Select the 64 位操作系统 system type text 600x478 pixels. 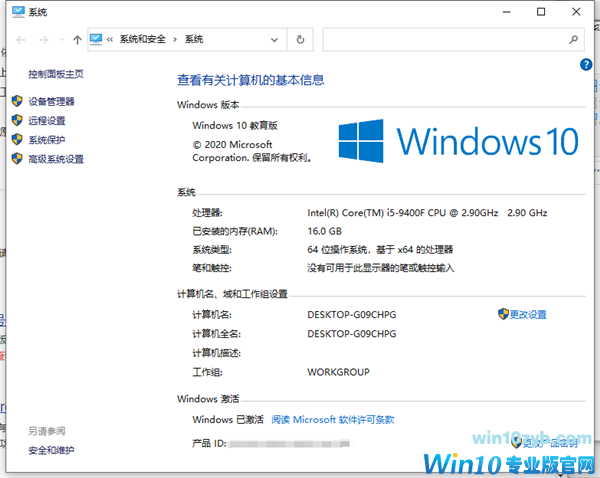click(x=380, y=250)
